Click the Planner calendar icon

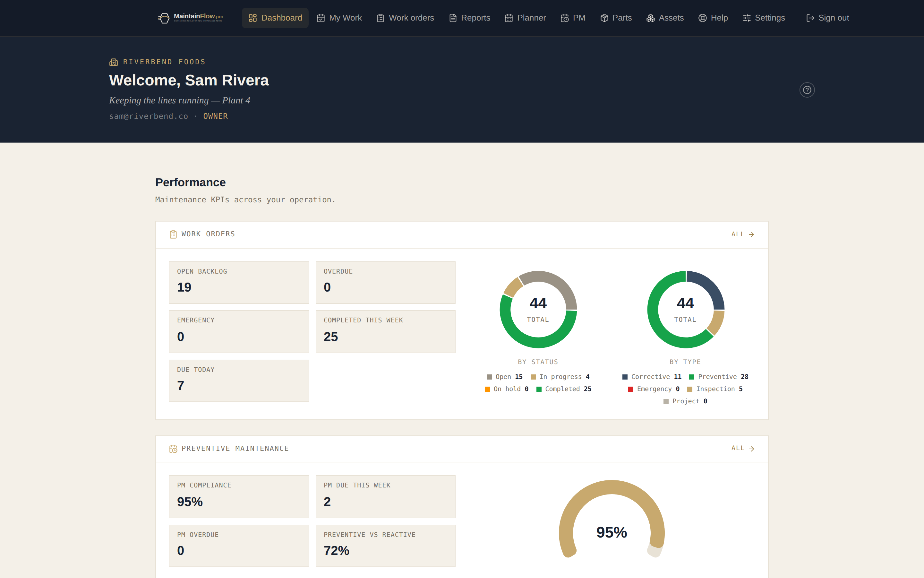tap(509, 18)
